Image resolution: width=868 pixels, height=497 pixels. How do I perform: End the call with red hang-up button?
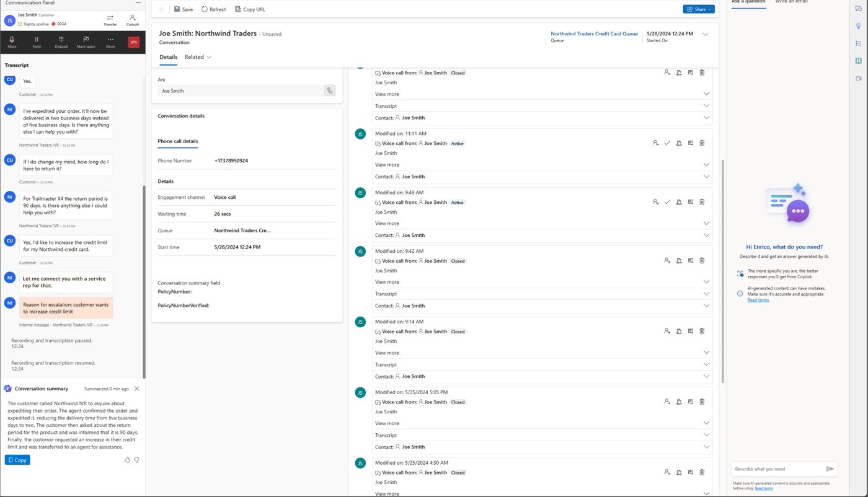133,42
